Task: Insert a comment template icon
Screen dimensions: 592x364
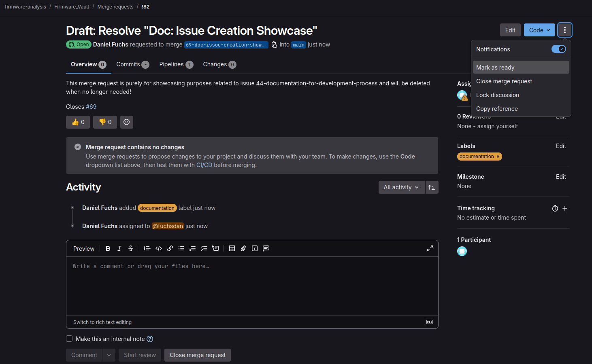Action: click(266, 248)
